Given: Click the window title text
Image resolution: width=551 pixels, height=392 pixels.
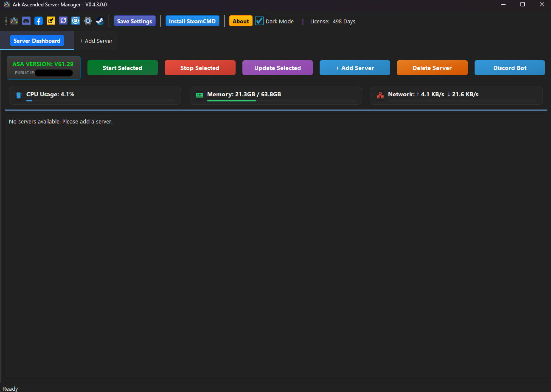Looking at the screenshot, I should click(60, 4).
